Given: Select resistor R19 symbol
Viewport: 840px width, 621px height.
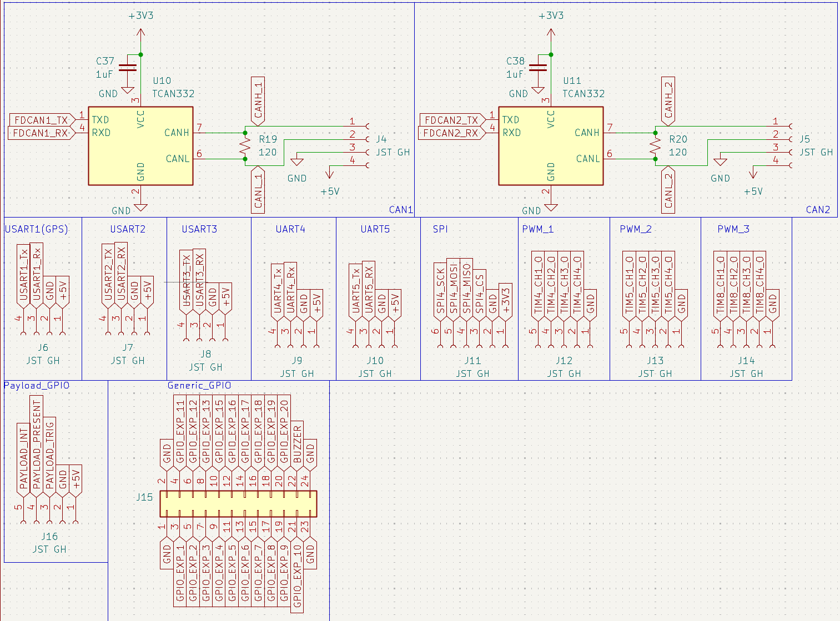Looking at the screenshot, I should coord(245,146).
